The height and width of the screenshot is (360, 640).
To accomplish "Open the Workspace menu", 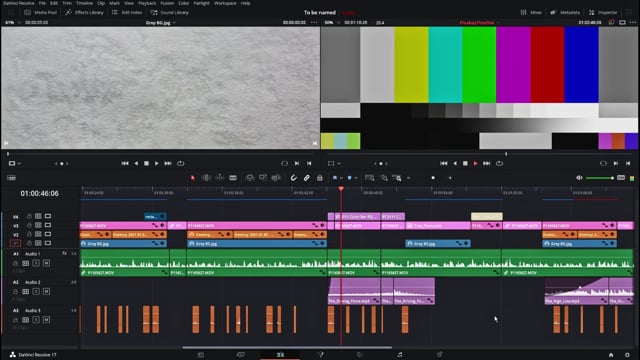I will click(x=225, y=3).
